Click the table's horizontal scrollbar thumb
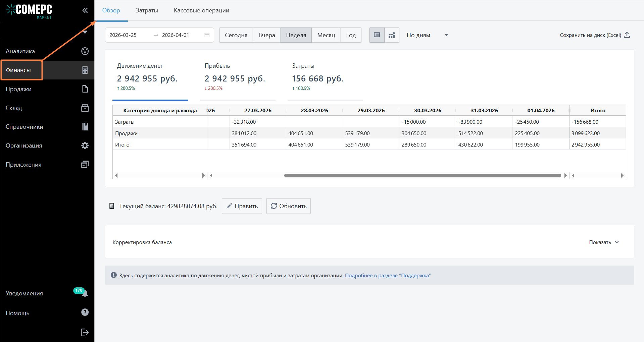The width and height of the screenshot is (644, 342). pos(422,175)
